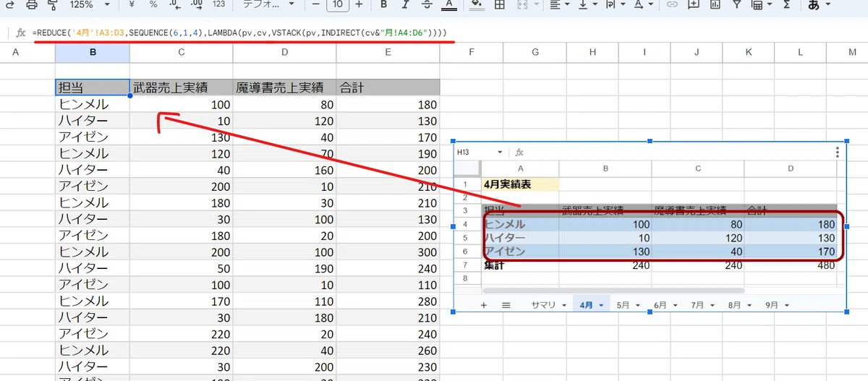Decrease font size with minus button
Viewport: 868px width, 381px height.
(315, 4)
